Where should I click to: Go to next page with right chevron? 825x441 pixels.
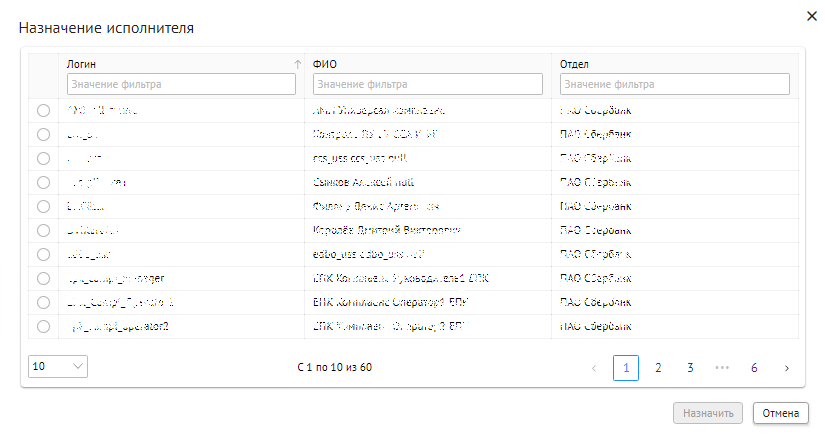pos(786,368)
